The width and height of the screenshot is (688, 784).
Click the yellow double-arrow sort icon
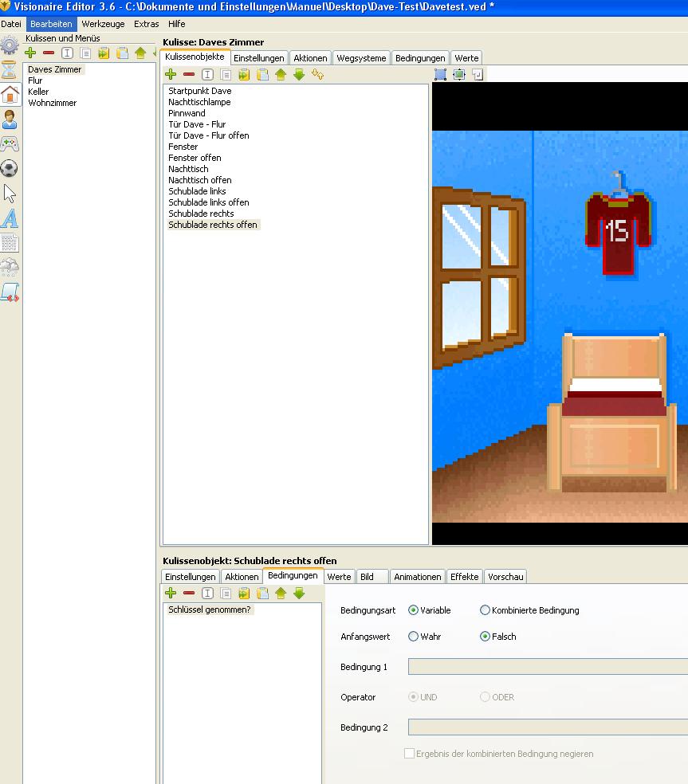[x=318, y=75]
